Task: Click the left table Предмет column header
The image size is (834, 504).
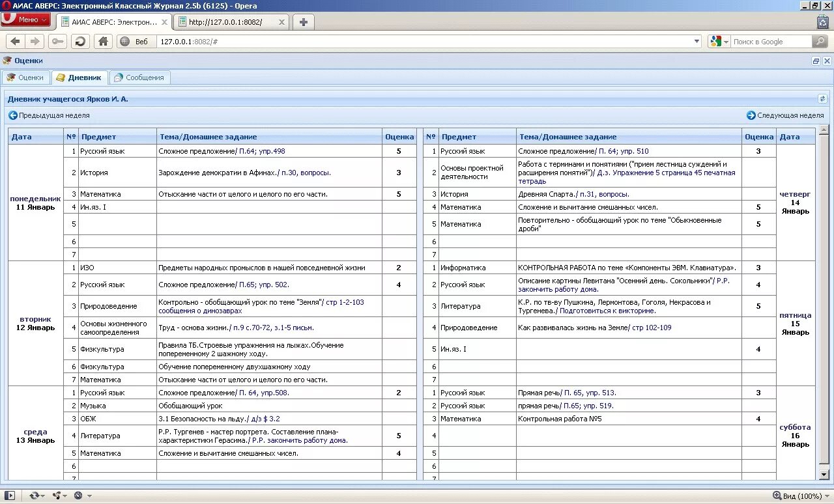Action: point(117,137)
